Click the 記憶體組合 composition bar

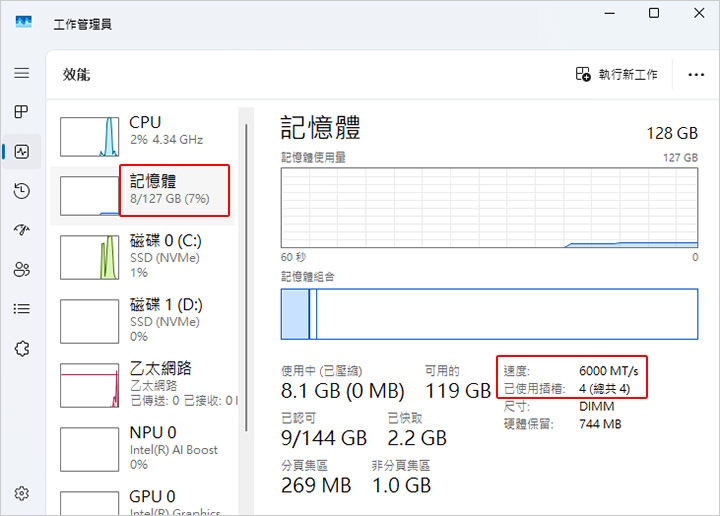(x=489, y=314)
